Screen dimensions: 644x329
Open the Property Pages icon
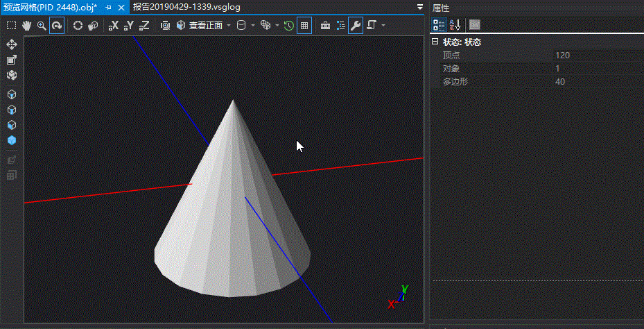coord(475,25)
